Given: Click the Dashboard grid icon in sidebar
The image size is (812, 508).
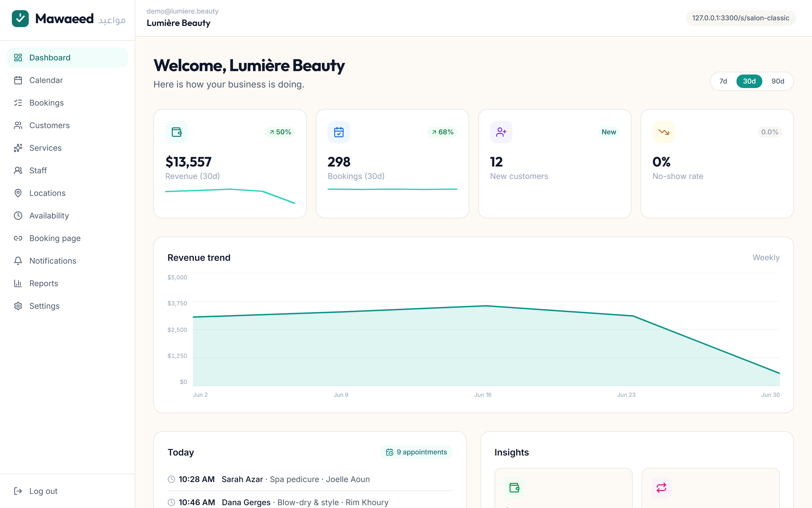Looking at the screenshot, I should pyautogui.click(x=18, y=58).
